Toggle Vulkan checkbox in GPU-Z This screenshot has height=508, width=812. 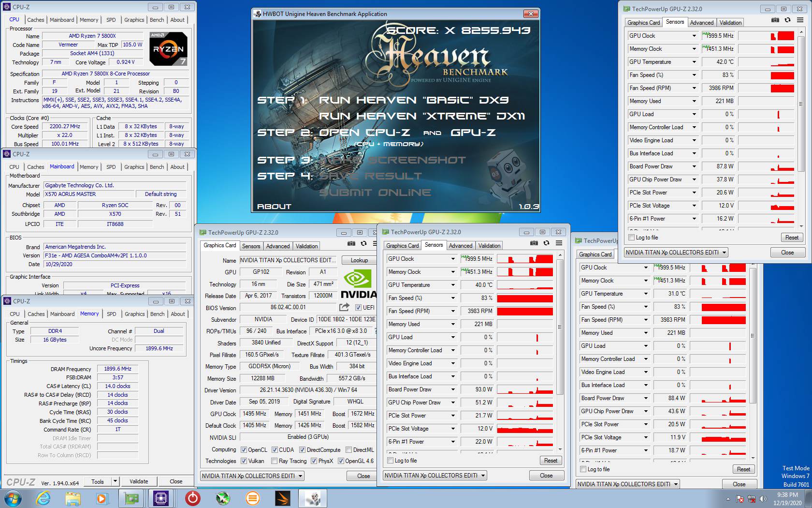pyautogui.click(x=244, y=461)
